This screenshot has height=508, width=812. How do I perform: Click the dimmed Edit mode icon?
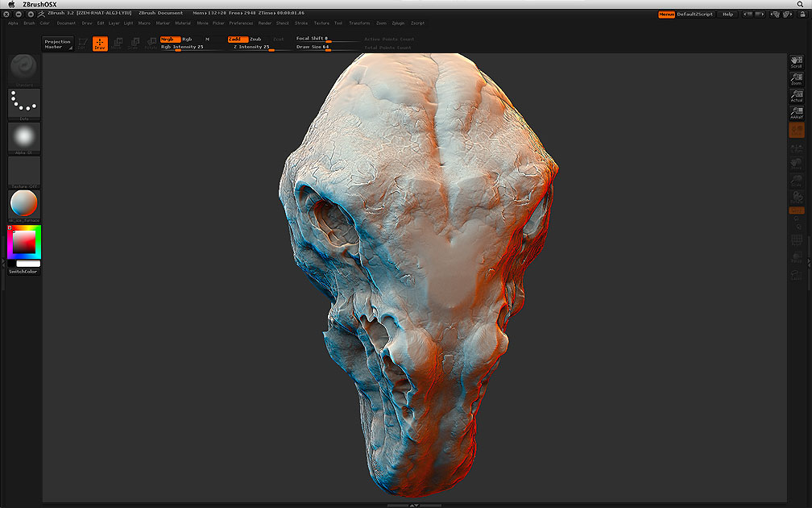[x=82, y=44]
